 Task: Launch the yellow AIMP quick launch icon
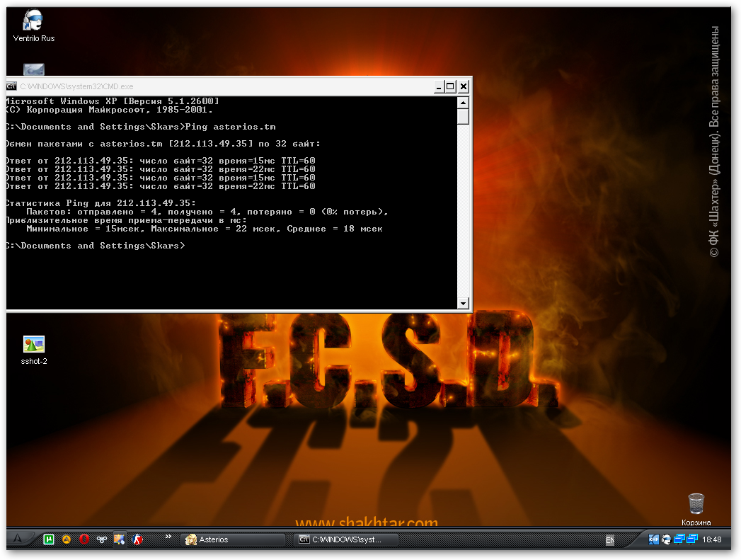[67, 539]
